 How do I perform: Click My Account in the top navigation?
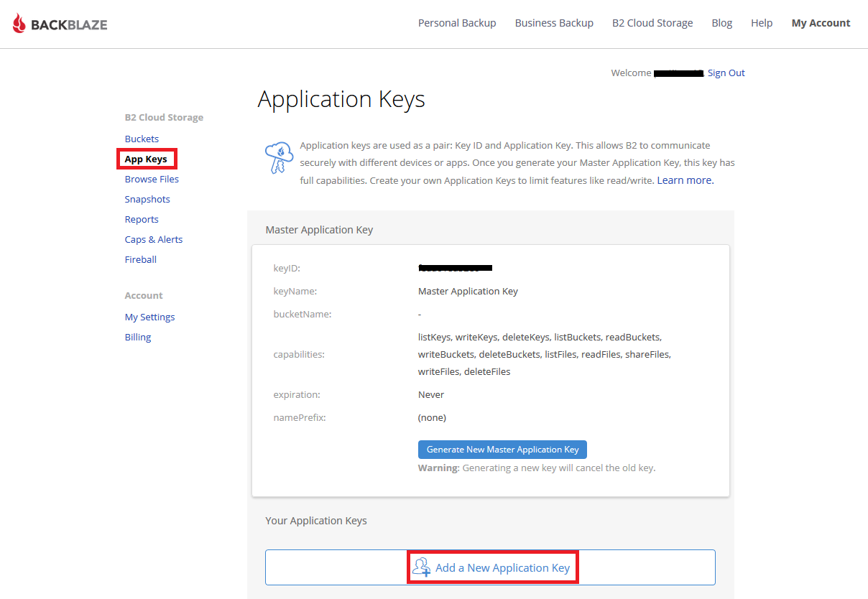pos(821,23)
